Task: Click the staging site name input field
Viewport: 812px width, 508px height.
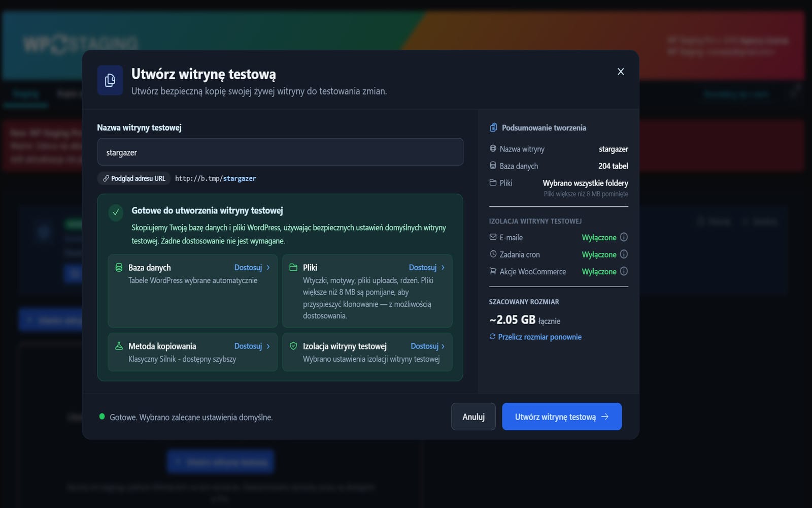Action: click(x=280, y=152)
